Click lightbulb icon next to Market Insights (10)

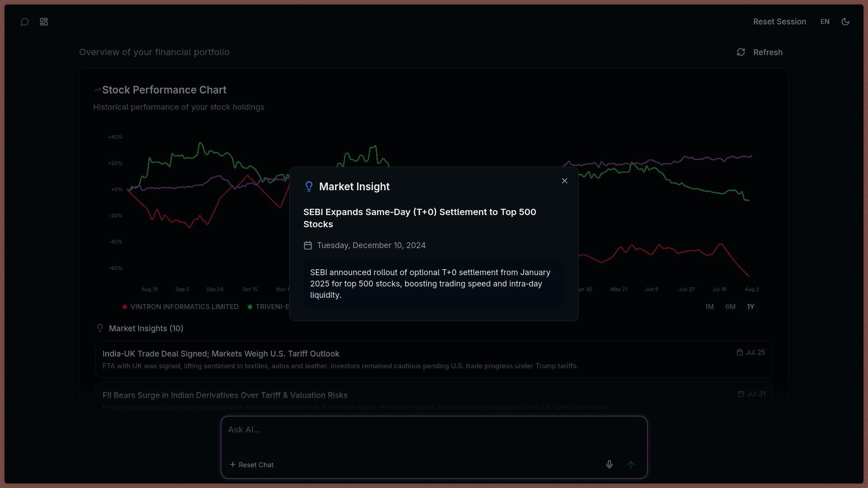click(x=100, y=328)
